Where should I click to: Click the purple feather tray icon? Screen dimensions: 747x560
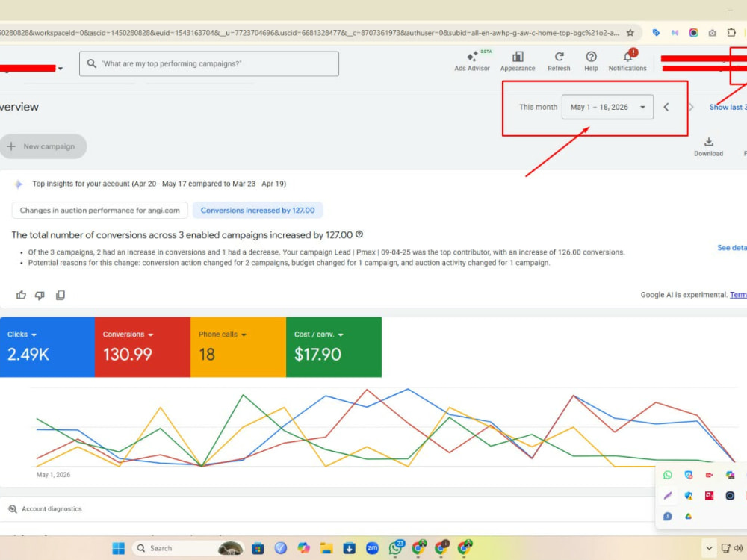pos(667,496)
